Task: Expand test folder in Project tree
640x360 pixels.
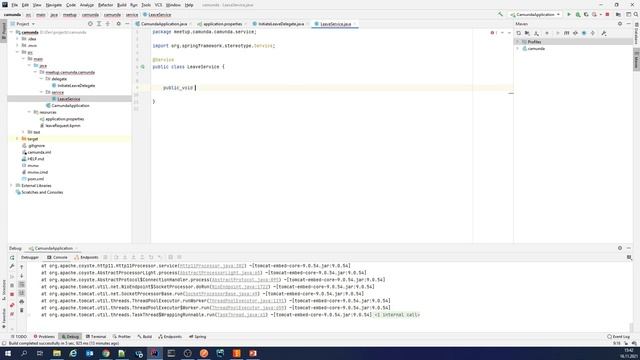Action: [x=23, y=132]
